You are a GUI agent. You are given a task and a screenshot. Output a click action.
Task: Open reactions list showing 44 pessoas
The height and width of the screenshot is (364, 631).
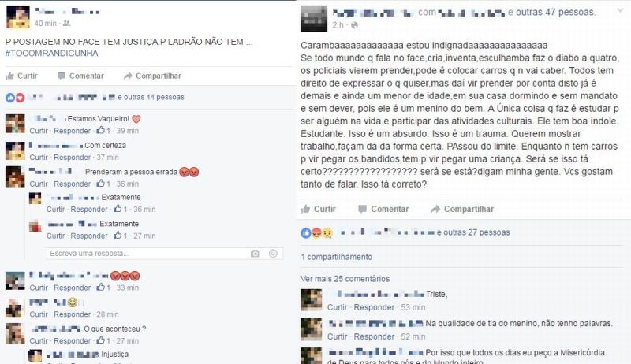tap(151, 97)
